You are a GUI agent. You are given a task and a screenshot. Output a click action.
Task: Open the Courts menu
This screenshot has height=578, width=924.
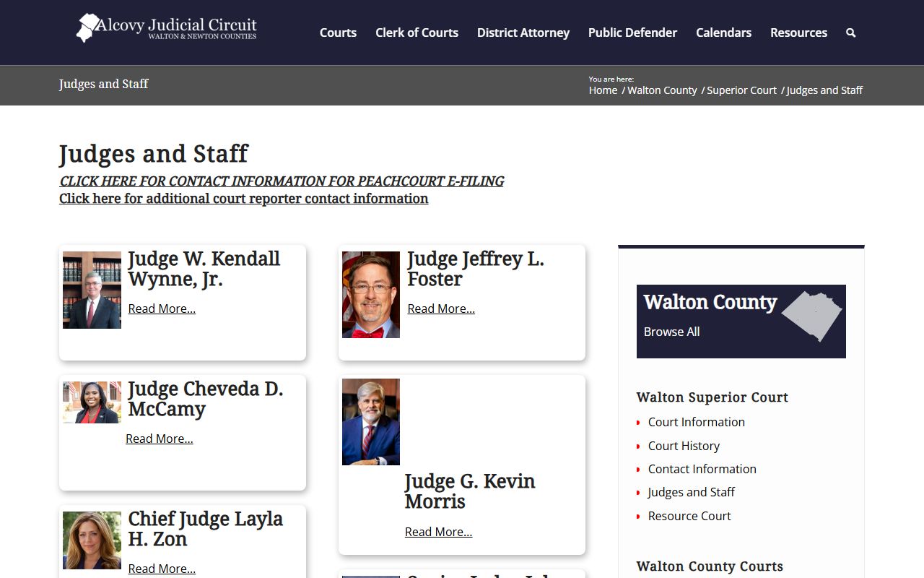(338, 33)
